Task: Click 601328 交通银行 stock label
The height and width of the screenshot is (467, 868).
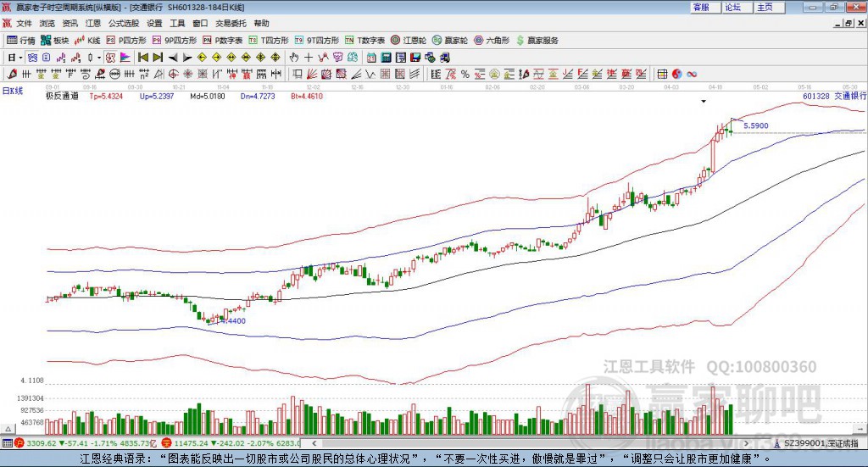Action: [x=834, y=96]
